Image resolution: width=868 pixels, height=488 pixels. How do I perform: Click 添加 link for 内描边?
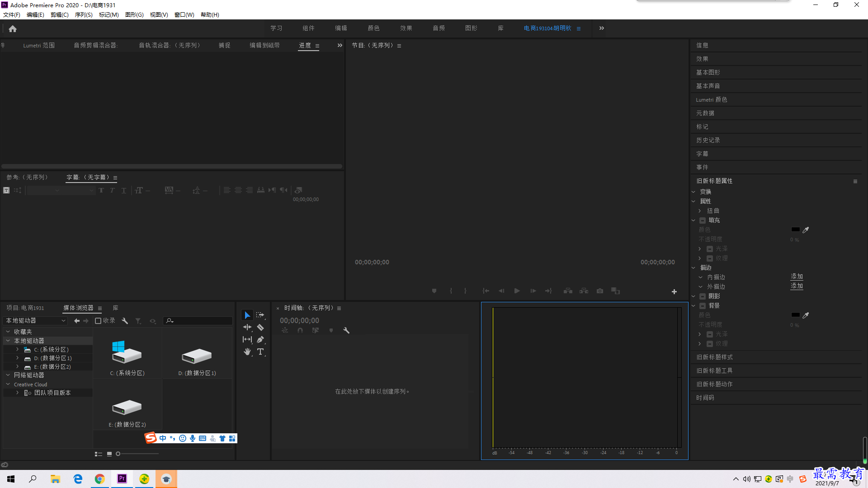[797, 277]
